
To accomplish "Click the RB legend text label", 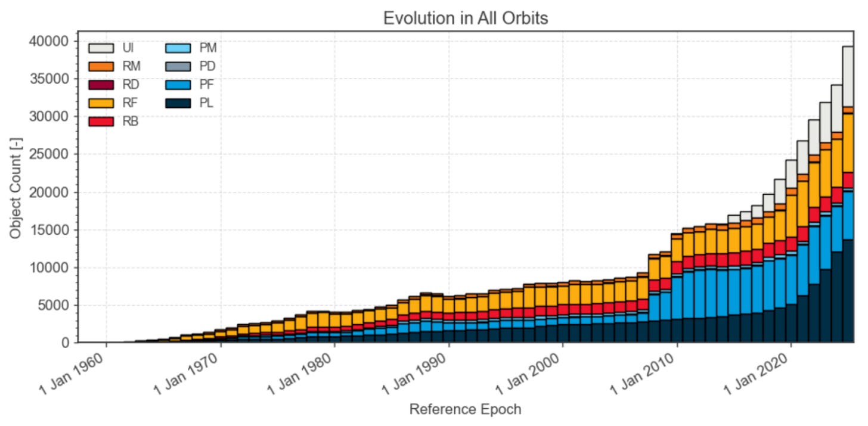I will [x=129, y=122].
